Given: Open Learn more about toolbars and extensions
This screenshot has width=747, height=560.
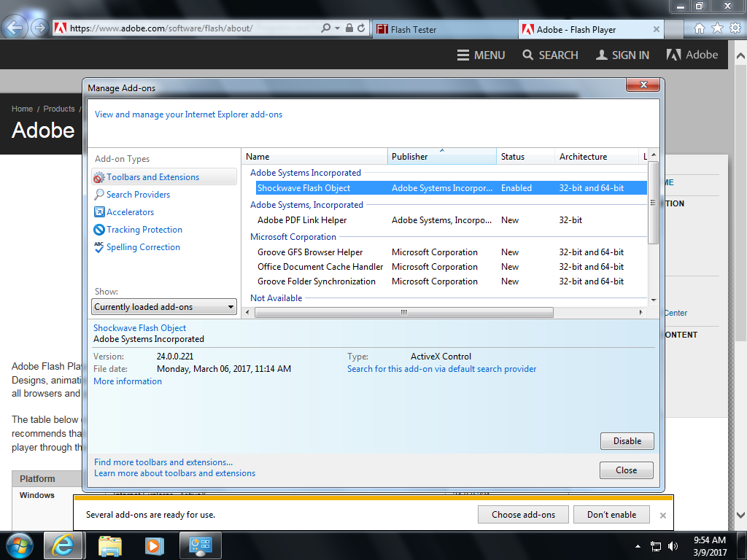Looking at the screenshot, I should tap(174, 473).
